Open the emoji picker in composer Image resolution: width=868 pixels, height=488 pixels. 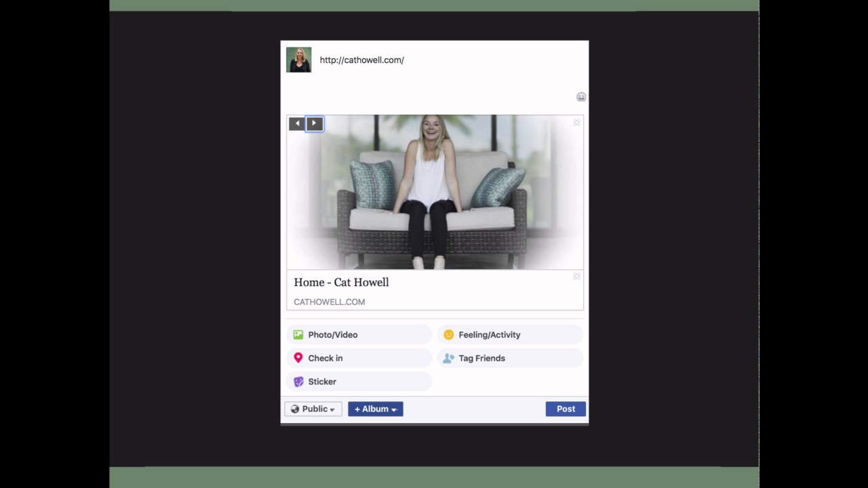click(581, 97)
